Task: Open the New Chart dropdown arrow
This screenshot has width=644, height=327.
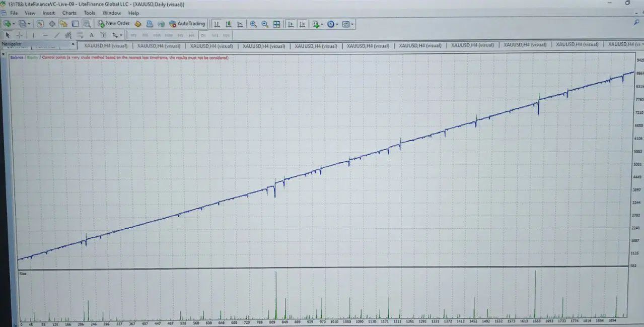Action: tap(14, 24)
